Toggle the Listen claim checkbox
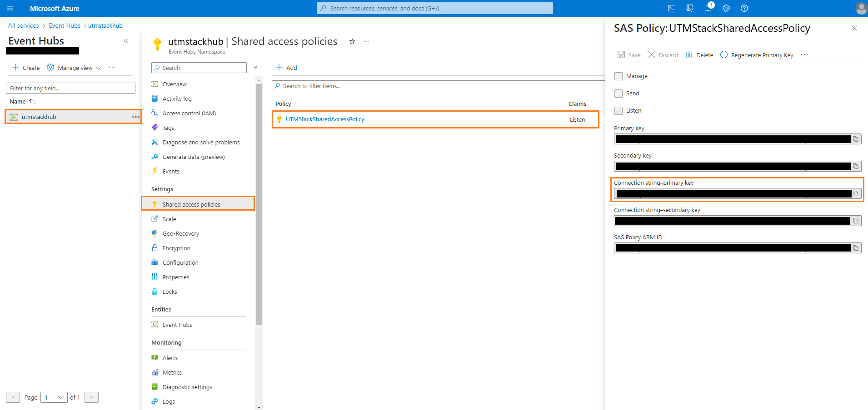This screenshot has width=868, height=410. [619, 111]
